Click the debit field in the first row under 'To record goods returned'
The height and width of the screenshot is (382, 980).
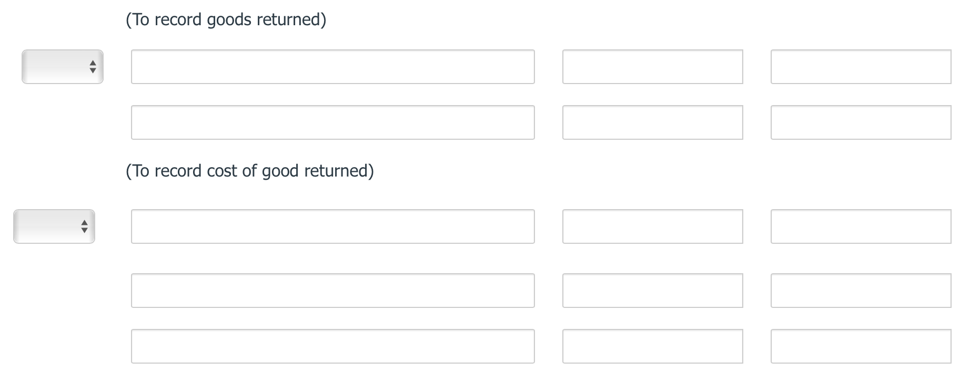pos(652,67)
